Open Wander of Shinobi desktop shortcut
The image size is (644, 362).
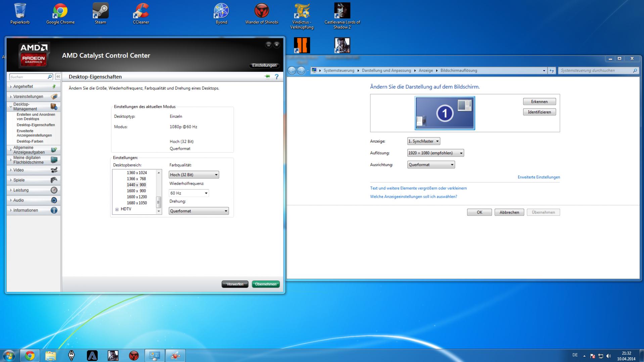pyautogui.click(x=262, y=14)
